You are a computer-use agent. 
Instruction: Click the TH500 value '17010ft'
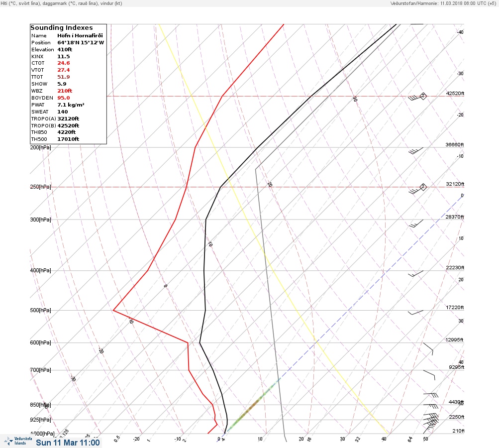[x=68, y=139]
